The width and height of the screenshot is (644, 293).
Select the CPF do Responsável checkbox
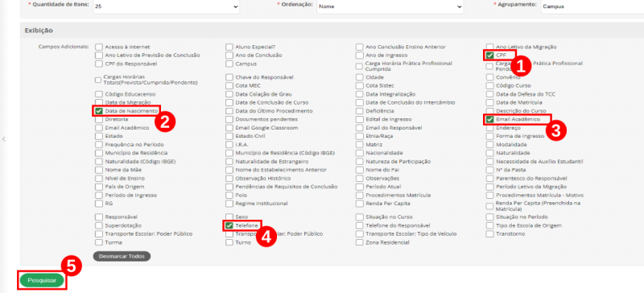(98, 64)
